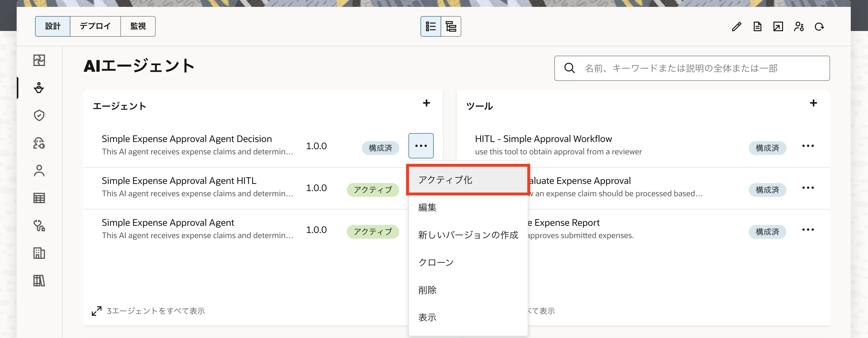Click the document page icon in top toolbar
Image resolution: width=868 pixels, height=338 pixels.
click(x=757, y=27)
